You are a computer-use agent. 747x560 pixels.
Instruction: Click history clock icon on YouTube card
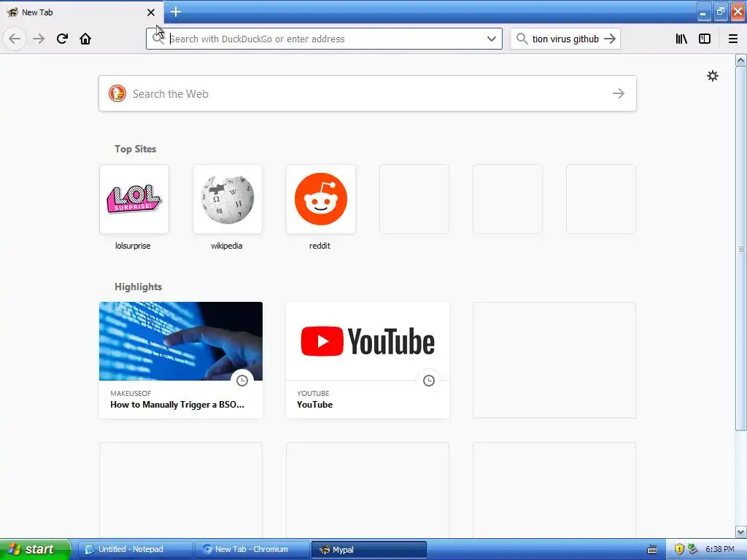click(x=429, y=380)
